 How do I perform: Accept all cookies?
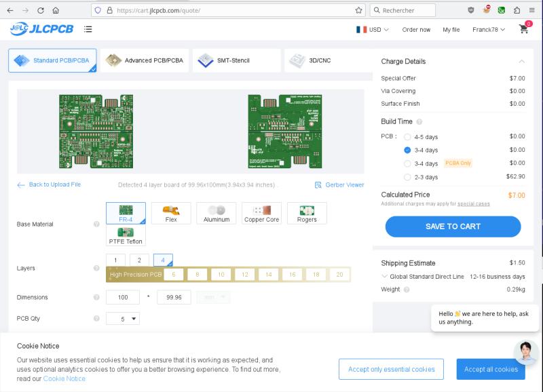click(491, 369)
